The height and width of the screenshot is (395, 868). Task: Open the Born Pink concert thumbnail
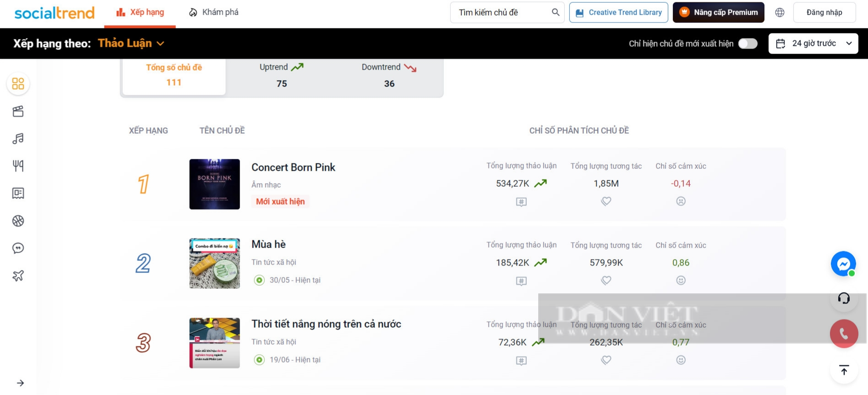215,184
